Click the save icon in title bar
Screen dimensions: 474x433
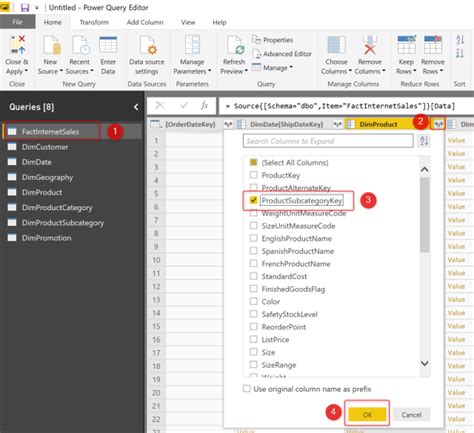25,7
